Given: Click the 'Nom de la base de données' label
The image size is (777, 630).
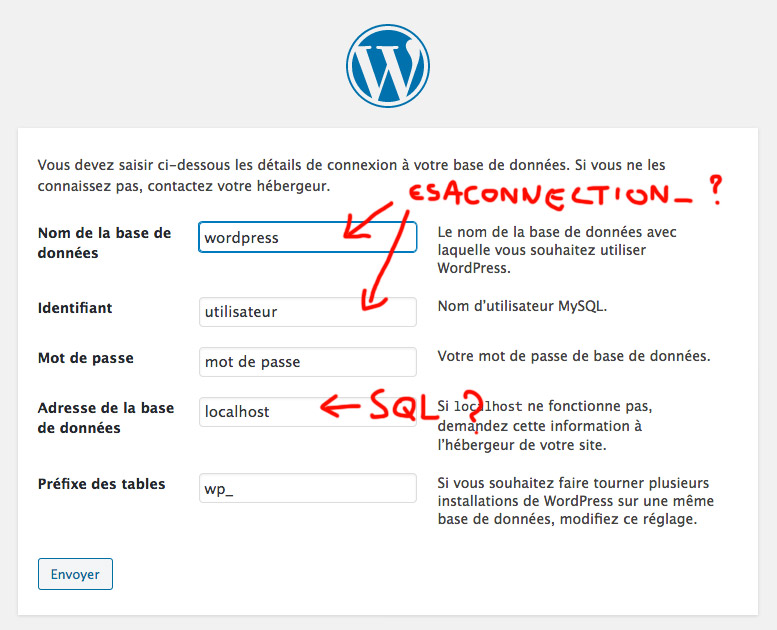Looking at the screenshot, I should (x=105, y=243).
